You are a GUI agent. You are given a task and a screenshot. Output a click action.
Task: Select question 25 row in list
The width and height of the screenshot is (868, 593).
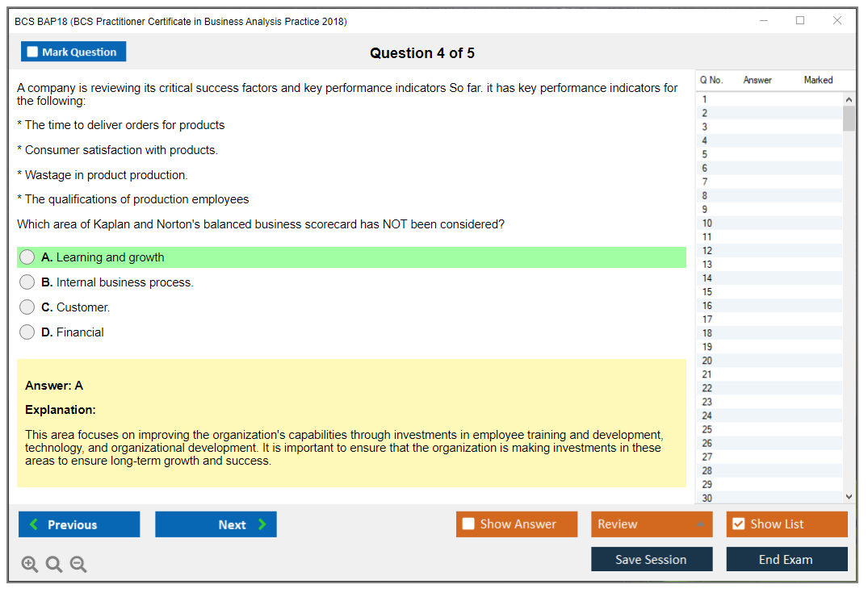coord(767,429)
